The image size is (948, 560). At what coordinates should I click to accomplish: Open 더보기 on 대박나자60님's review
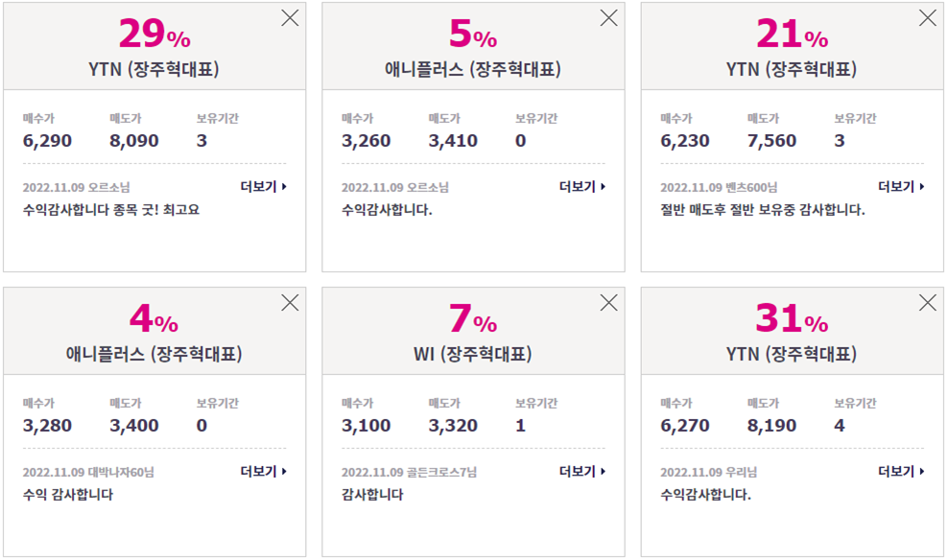[264, 471]
